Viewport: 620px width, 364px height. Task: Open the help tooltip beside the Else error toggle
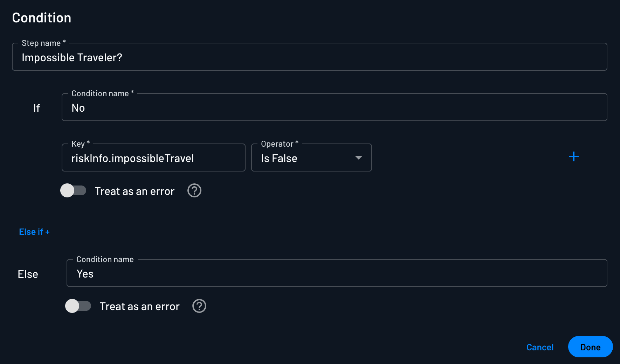click(199, 306)
